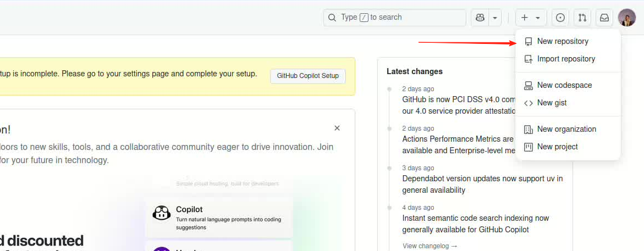Viewport: 644px width, 251px height.
Task: Open the notifications inbox icon
Action: pyautogui.click(x=604, y=18)
